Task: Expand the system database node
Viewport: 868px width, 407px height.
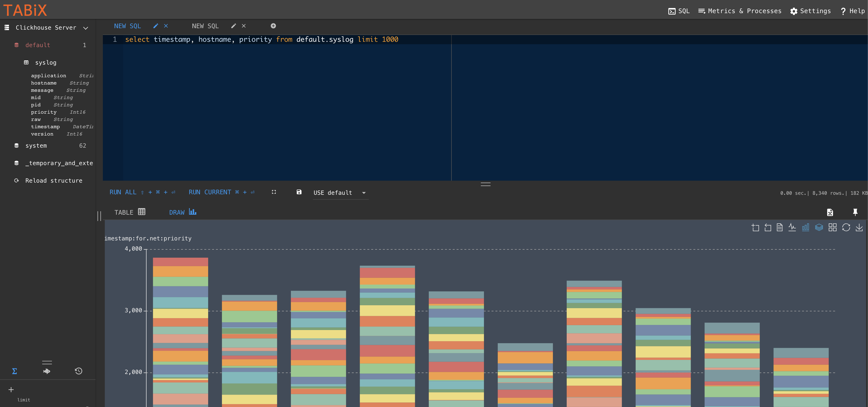Action: (x=36, y=146)
